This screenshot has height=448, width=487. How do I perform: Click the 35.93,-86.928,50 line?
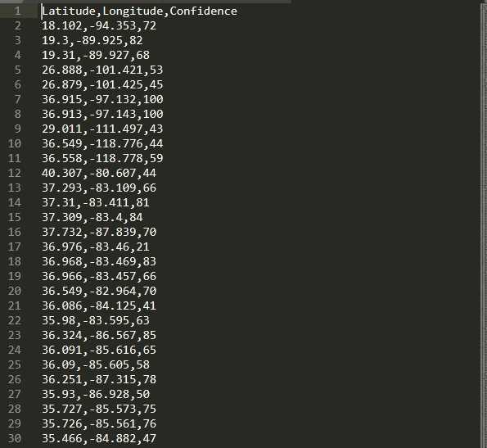pyautogui.click(x=96, y=394)
